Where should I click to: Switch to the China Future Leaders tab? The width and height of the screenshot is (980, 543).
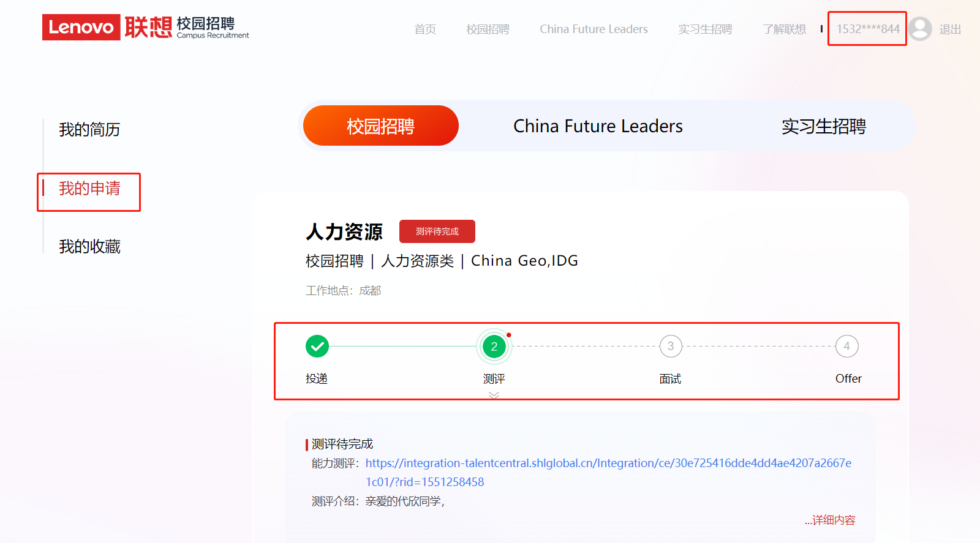pos(598,126)
